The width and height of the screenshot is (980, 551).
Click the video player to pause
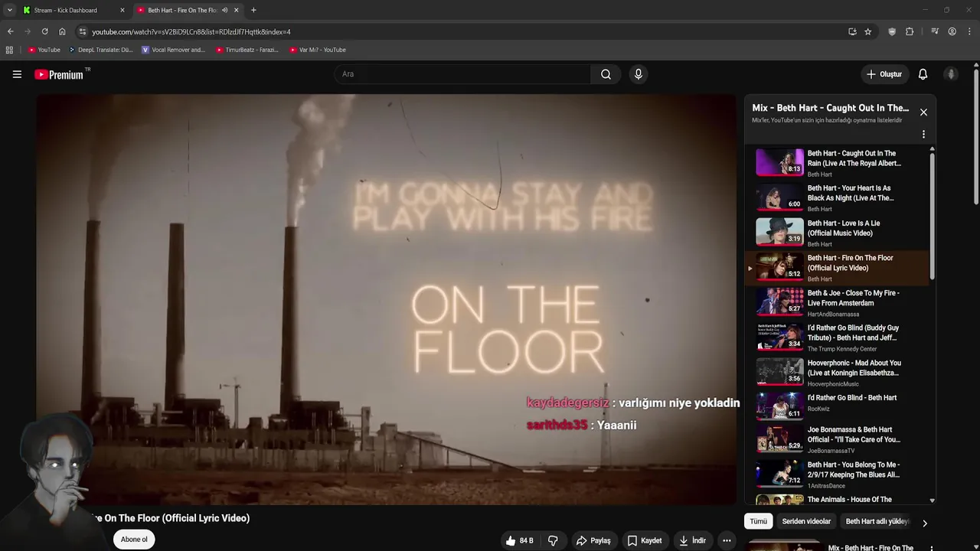[x=386, y=299]
